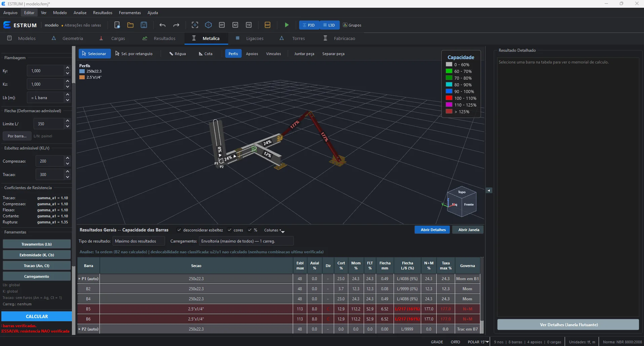The height and width of the screenshot is (346, 644).
Task: Toggle the Perfis display mode
Action: (x=233, y=54)
